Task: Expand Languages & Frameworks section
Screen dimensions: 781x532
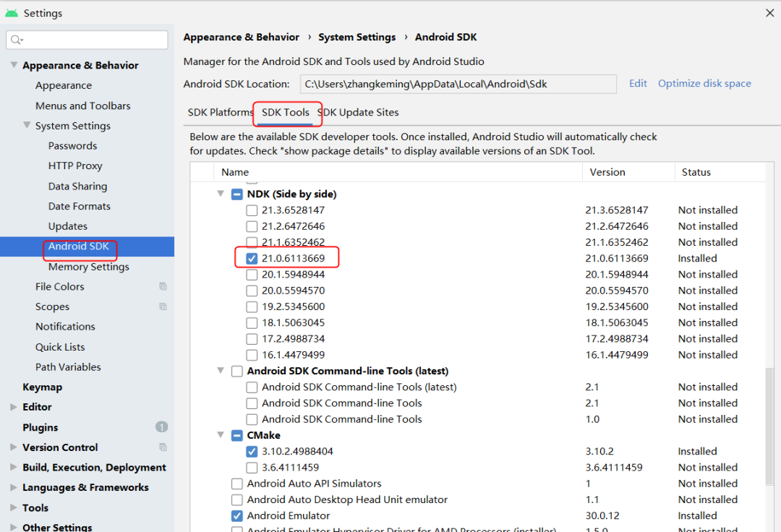Action: point(14,488)
